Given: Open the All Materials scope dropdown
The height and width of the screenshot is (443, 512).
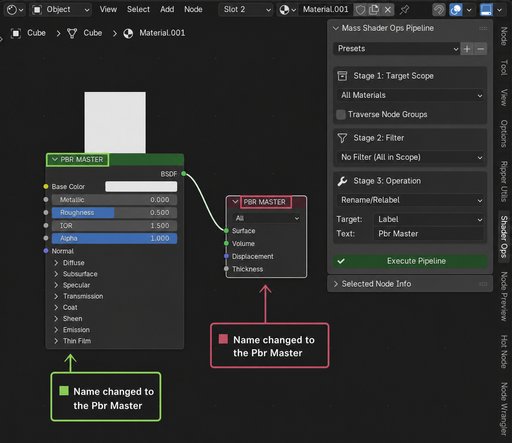Looking at the screenshot, I should (410, 95).
